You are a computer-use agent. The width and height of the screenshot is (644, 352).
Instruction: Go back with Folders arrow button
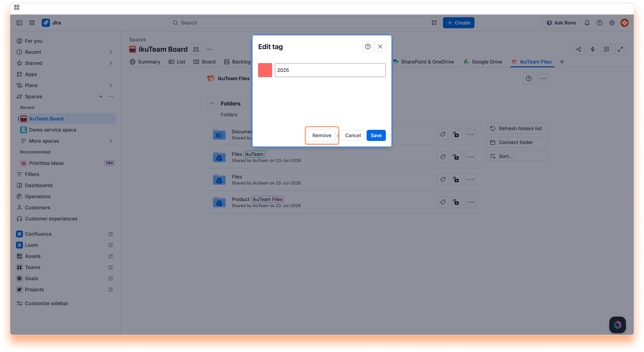tap(212, 103)
